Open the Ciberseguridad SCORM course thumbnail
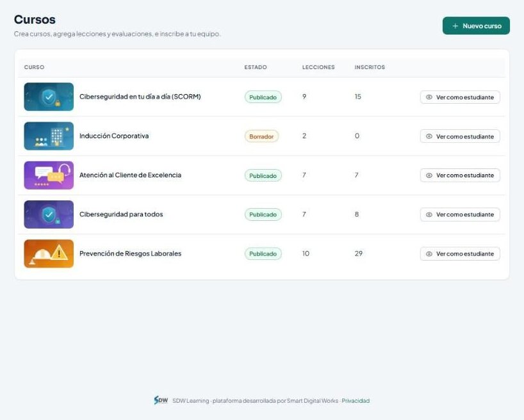The image size is (524, 420). click(x=49, y=97)
